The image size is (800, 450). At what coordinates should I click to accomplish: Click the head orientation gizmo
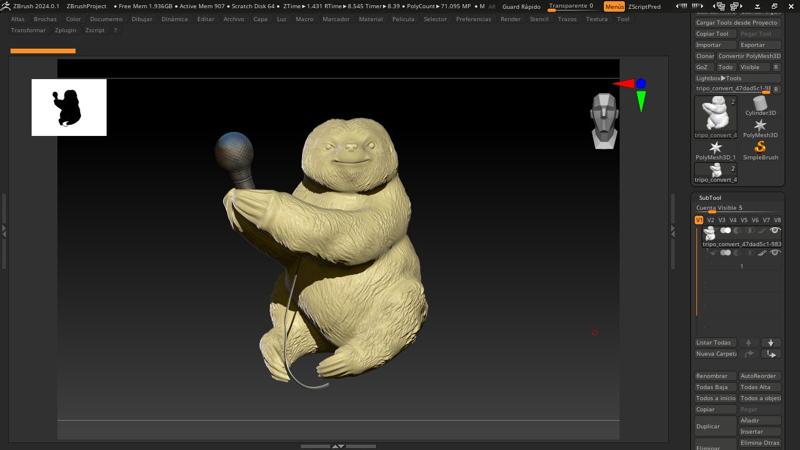tap(604, 120)
